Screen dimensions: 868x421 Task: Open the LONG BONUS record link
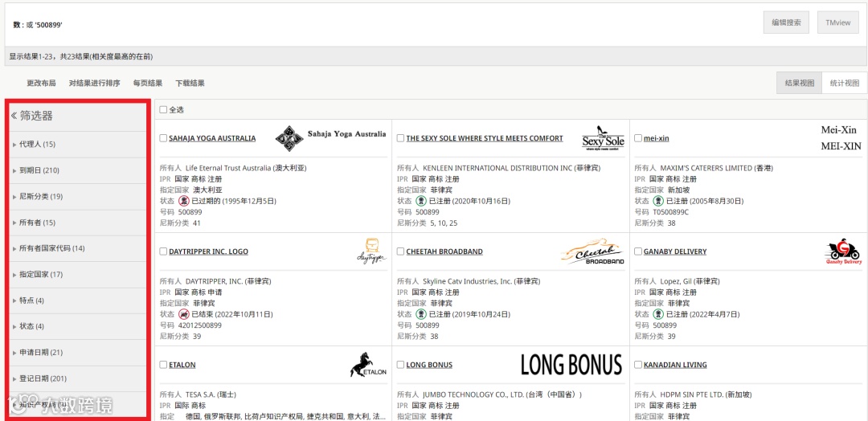pos(429,365)
